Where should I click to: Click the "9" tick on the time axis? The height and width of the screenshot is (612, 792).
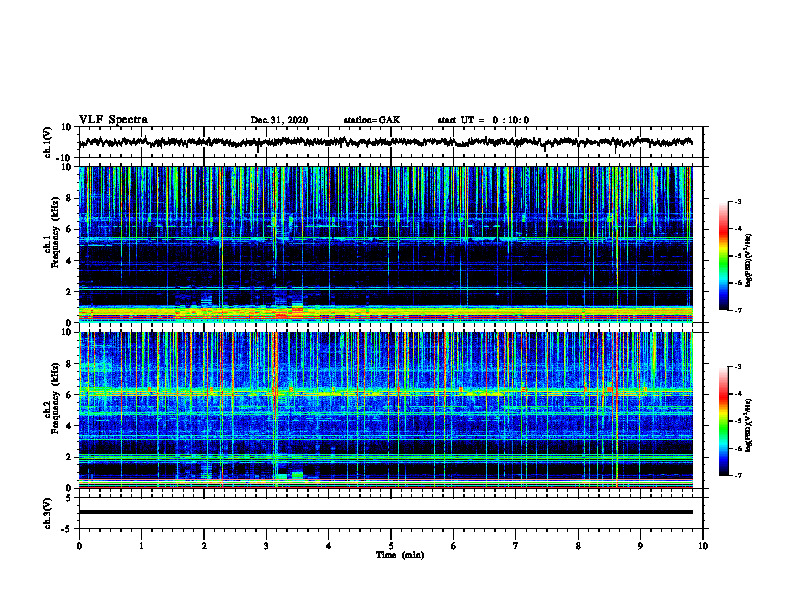(640, 546)
